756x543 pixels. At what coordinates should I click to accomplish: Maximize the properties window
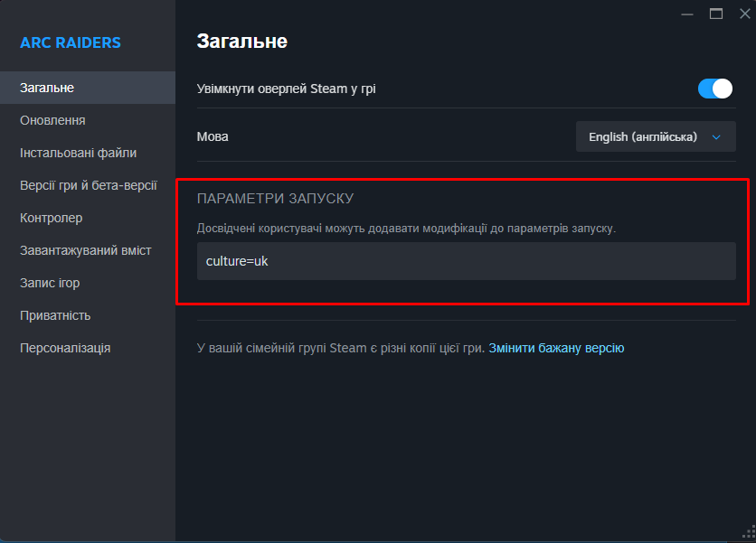pos(716,14)
